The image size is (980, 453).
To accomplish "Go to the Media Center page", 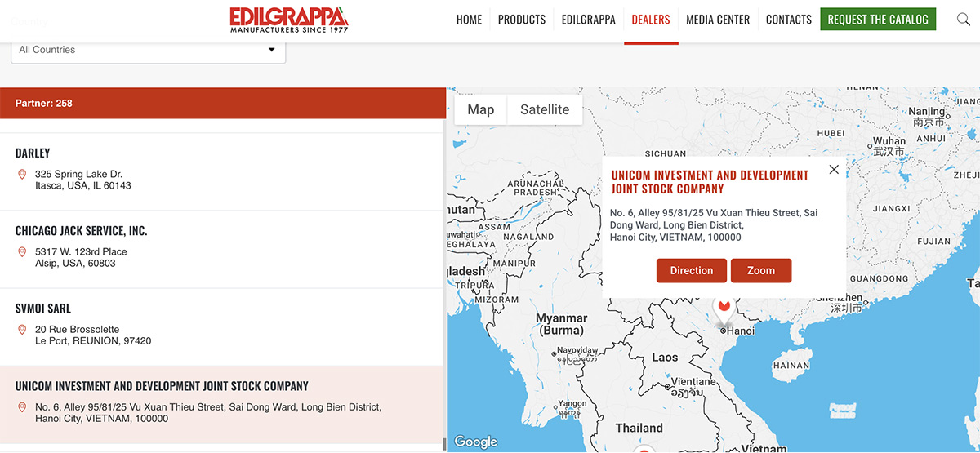I will point(717,20).
